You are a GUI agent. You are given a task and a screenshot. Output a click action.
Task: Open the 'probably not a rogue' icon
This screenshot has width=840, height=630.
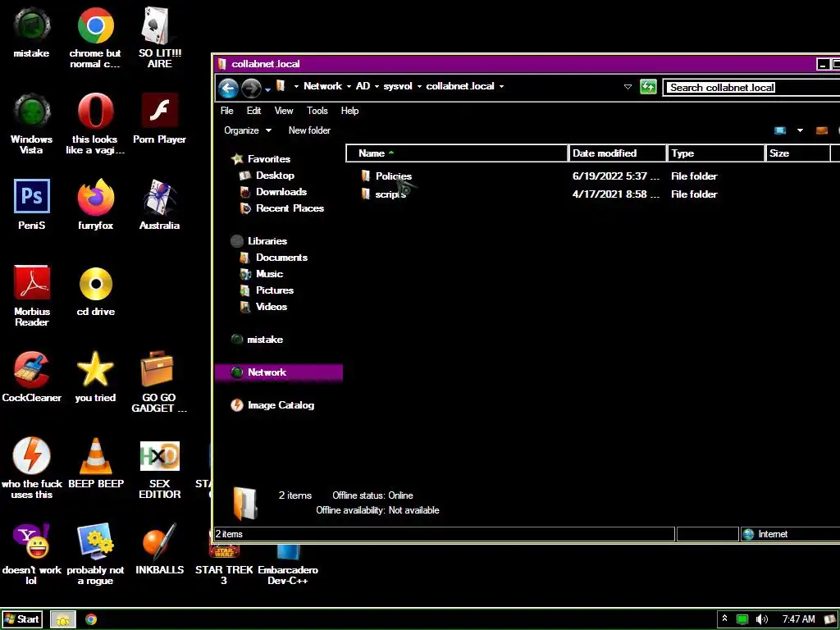95,555
